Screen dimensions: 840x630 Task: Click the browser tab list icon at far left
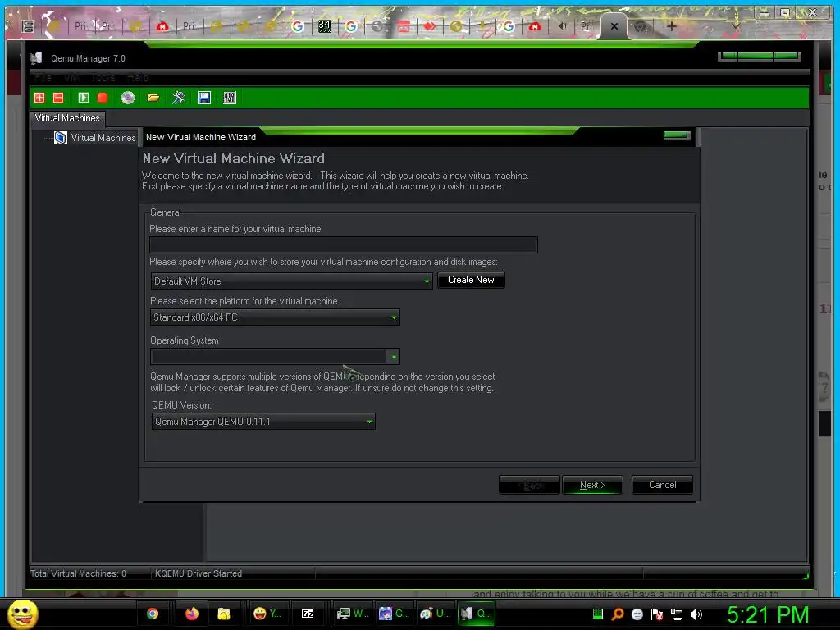coord(28,25)
